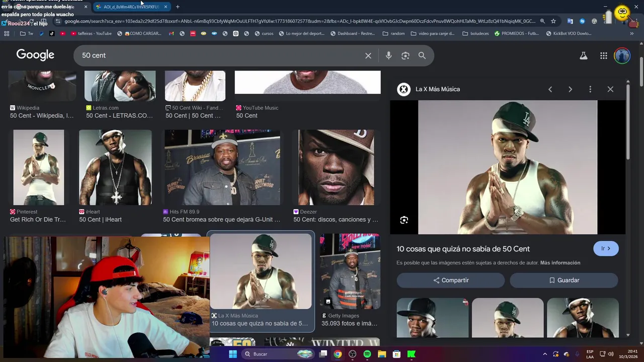Open first related image in preview panel
This screenshot has height=362, width=644.
[x=432, y=318]
